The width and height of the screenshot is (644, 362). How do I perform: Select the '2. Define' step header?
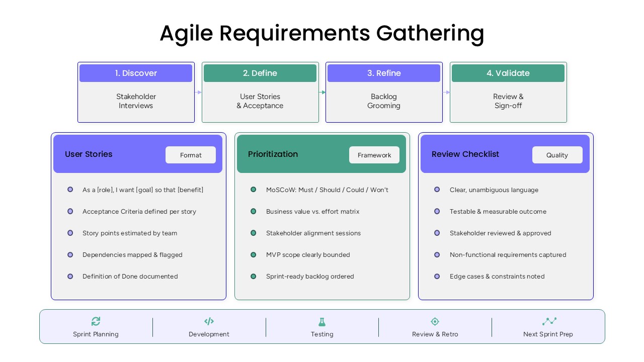(260, 73)
